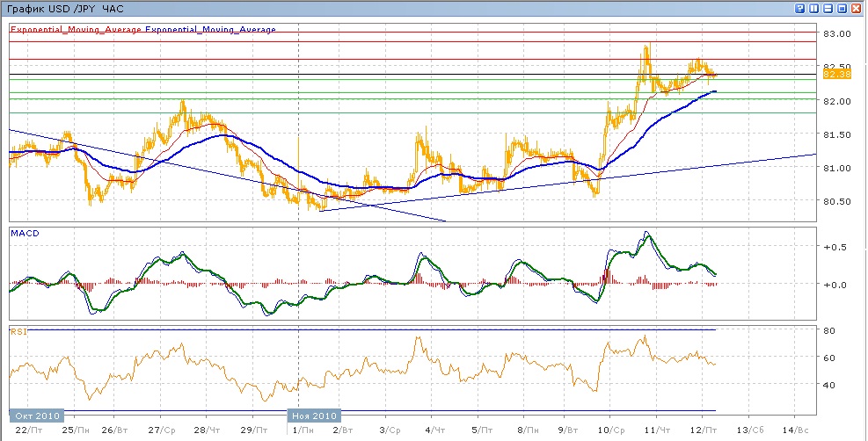Click the Ноя 2010 month marker
868x441 pixels.
click(x=313, y=416)
